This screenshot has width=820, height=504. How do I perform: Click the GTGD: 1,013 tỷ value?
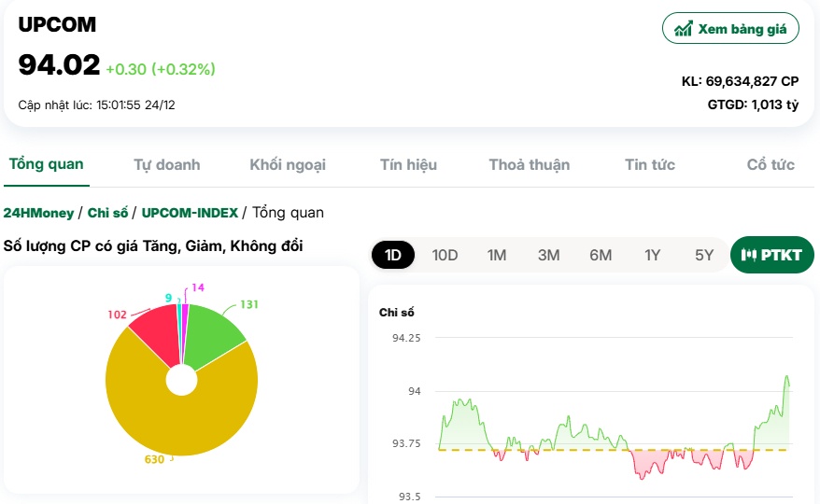(753, 105)
